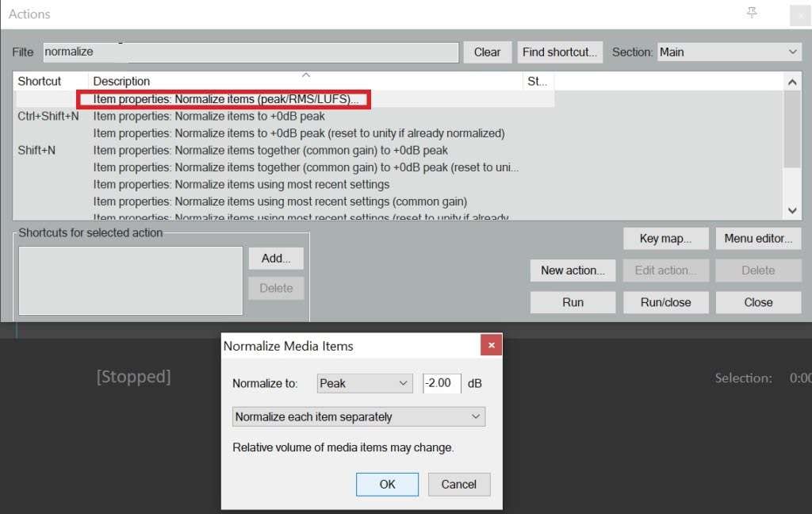Viewport: 812px width, 514px height.
Task: Select Normalize using most recent settings (common gain)
Action: (x=280, y=201)
